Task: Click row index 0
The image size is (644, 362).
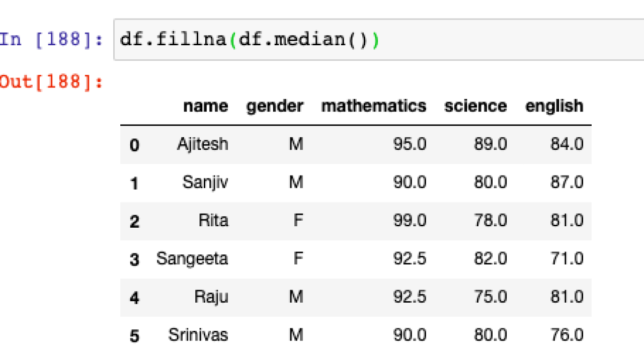Action: pos(134,145)
